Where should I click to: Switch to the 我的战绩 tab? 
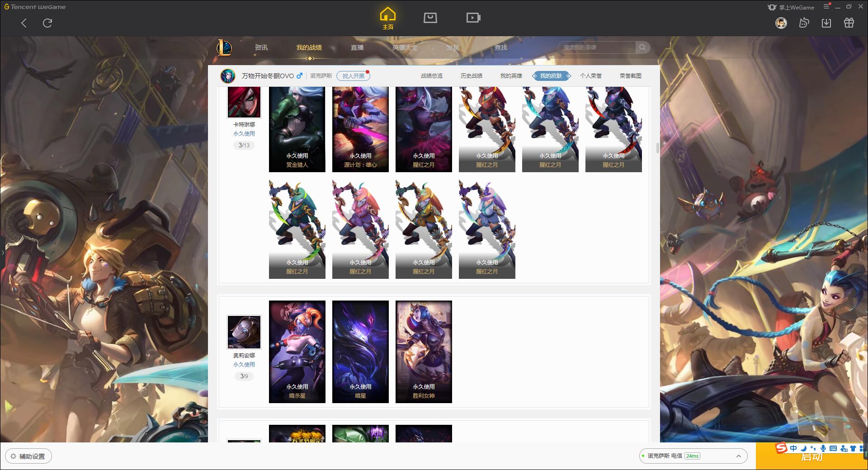pos(309,47)
